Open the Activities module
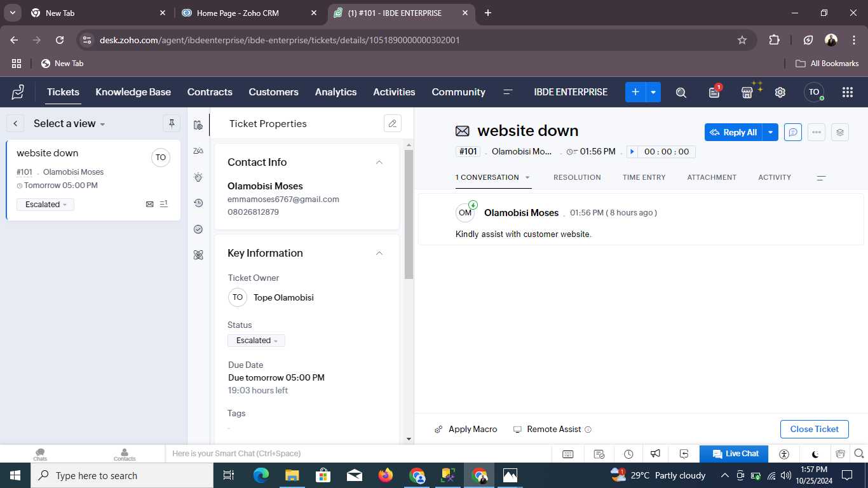 [x=394, y=92]
